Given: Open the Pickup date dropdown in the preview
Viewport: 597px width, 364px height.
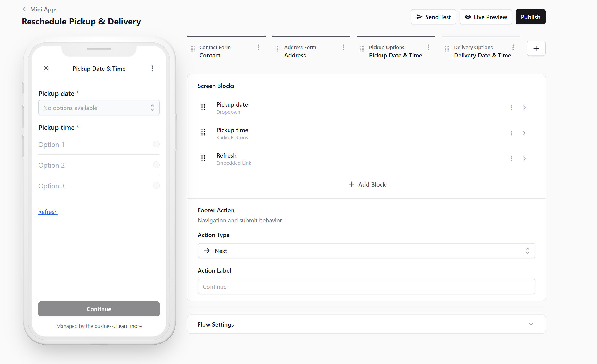Looking at the screenshot, I should pyautogui.click(x=99, y=108).
